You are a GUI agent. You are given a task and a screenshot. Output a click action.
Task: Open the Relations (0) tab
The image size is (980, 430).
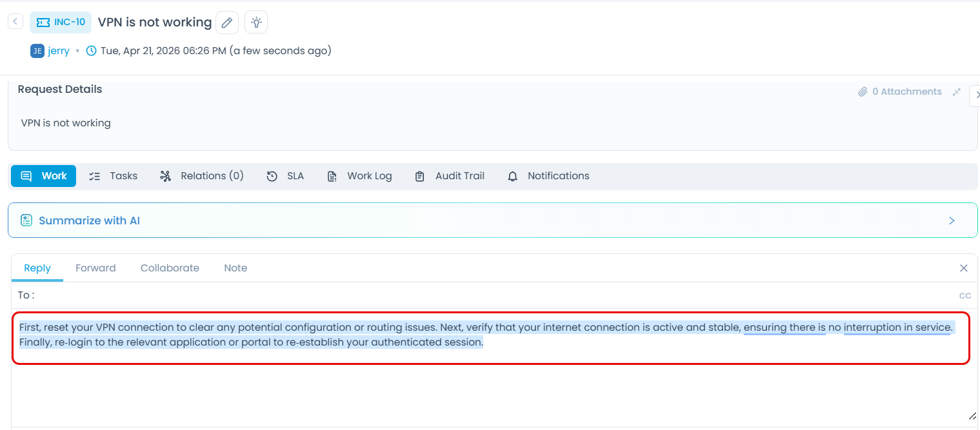[x=202, y=176]
